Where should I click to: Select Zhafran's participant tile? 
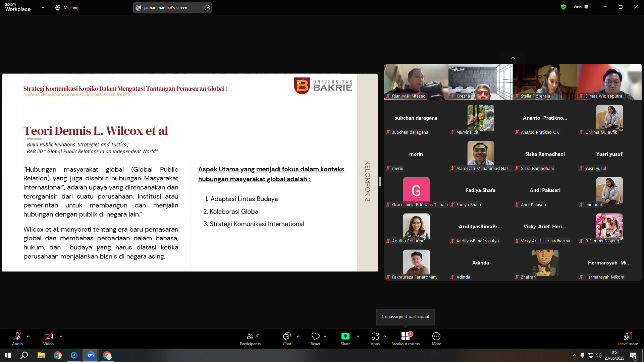click(x=545, y=263)
